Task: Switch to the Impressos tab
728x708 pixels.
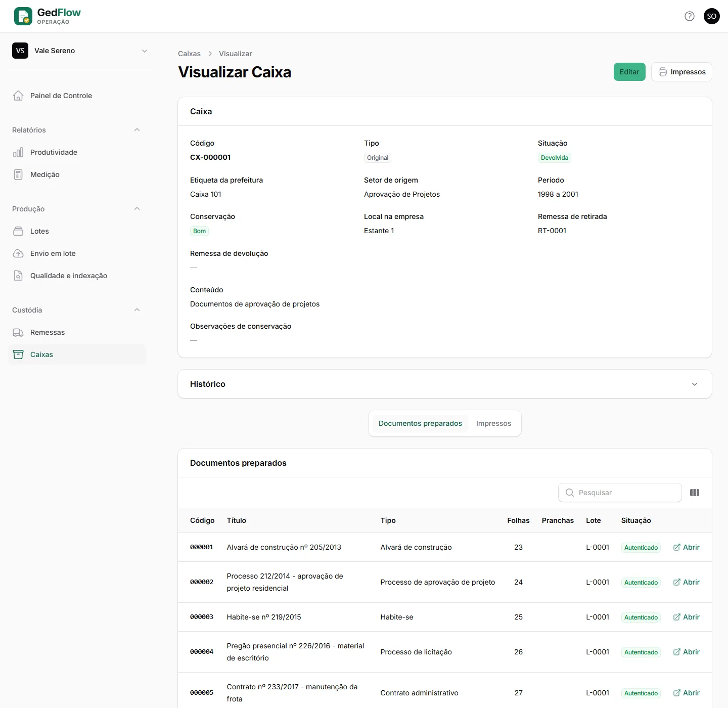Action: pos(493,423)
